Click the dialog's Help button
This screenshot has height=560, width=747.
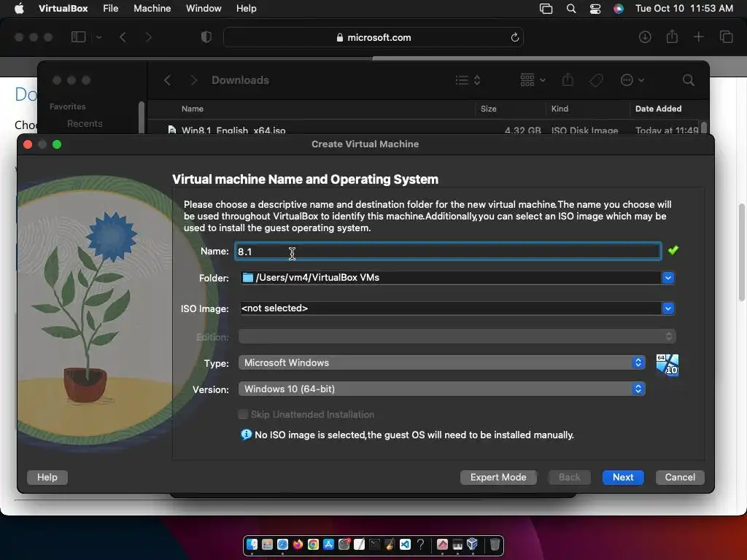coord(47,477)
